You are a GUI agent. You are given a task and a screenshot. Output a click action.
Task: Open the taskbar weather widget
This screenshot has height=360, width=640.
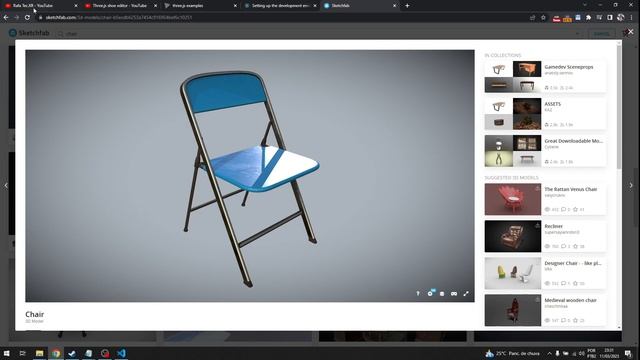[513, 353]
